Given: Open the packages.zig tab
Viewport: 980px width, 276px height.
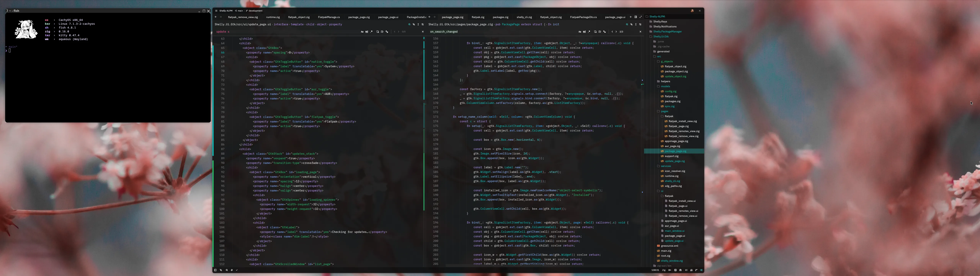Looking at the screenshot, I should point(501,17).
